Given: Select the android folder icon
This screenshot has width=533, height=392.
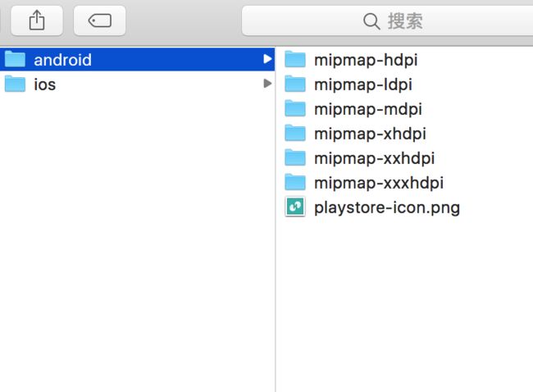Looking at the screenshot, I should pyautogui.click(x=15, y=59).
